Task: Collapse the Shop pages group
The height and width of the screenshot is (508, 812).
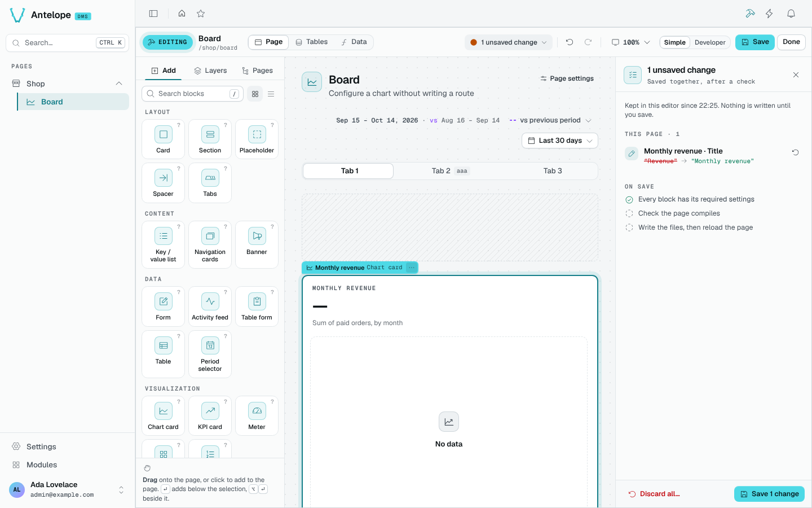Action: pos(119,84)
